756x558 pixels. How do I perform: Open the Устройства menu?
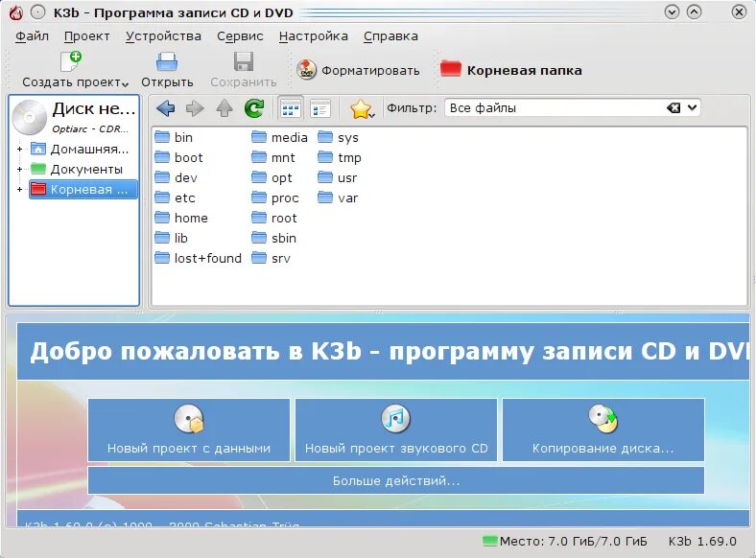(163, 36)
